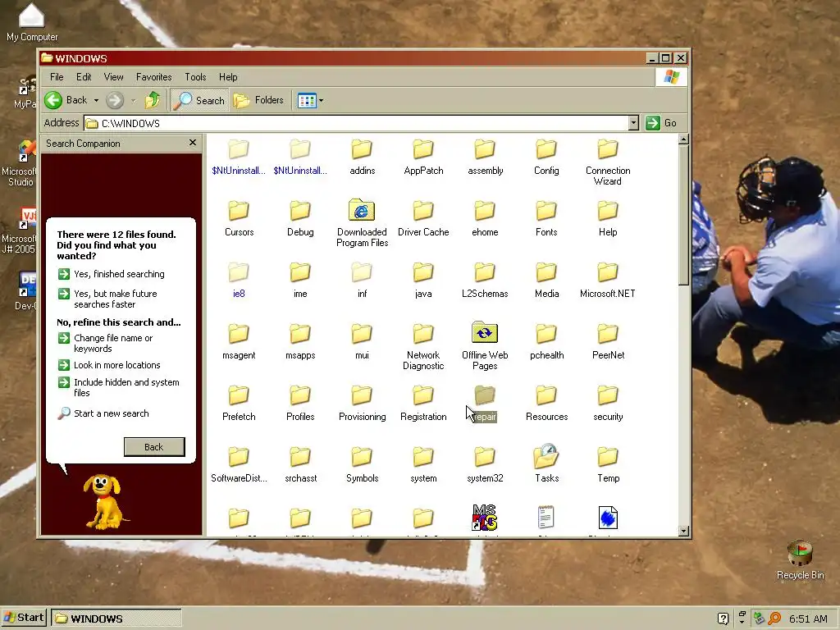Click the scrollbar up arrow
The width and height of the screenshot is (840, 630).
click(683, 139)
